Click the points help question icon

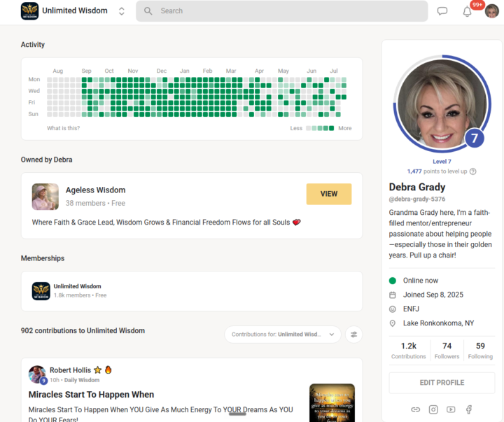[472, 171]
